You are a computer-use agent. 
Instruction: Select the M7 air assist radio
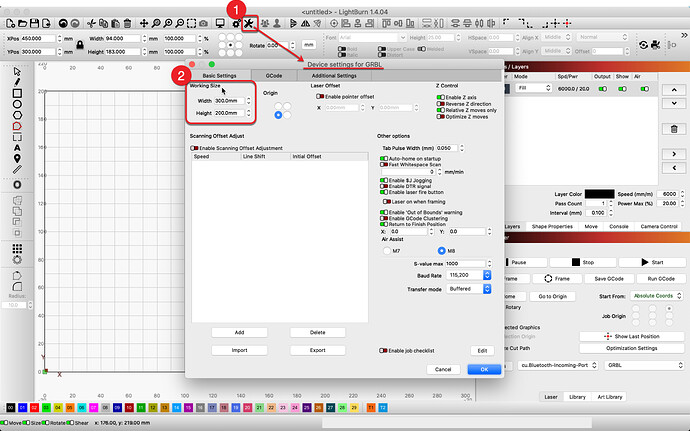coord(387,251)
